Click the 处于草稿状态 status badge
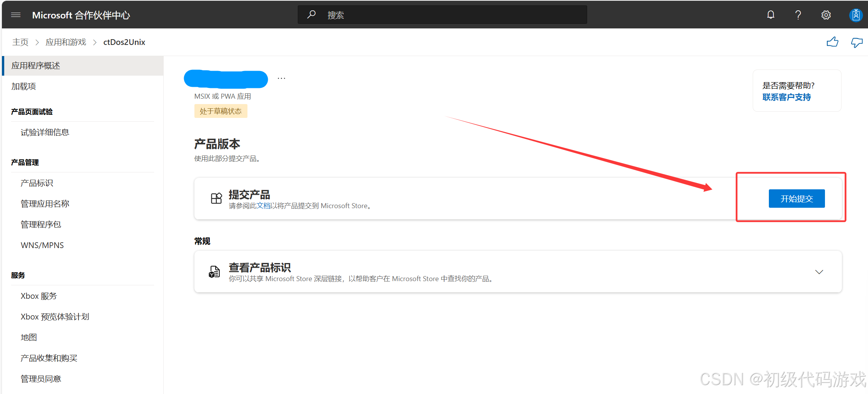Screen dimensions: 868x394 pyautogui.click(x=221, y=111)
